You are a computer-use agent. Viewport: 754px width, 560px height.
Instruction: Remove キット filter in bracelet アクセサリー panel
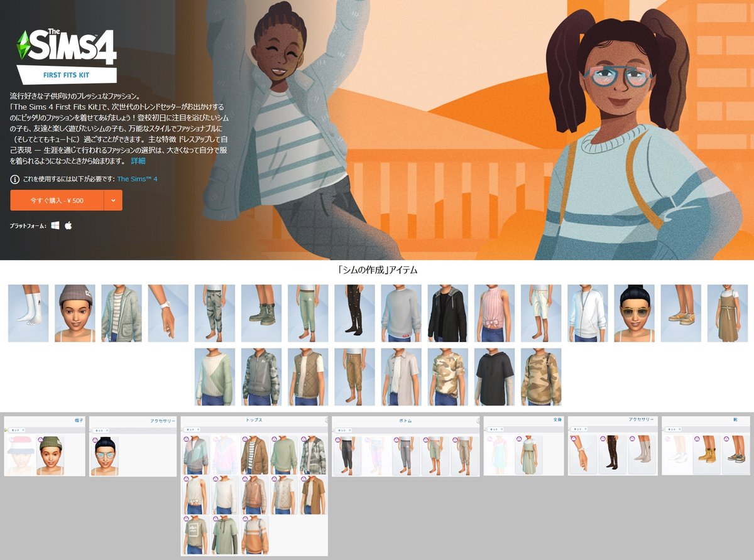[586, 429]
